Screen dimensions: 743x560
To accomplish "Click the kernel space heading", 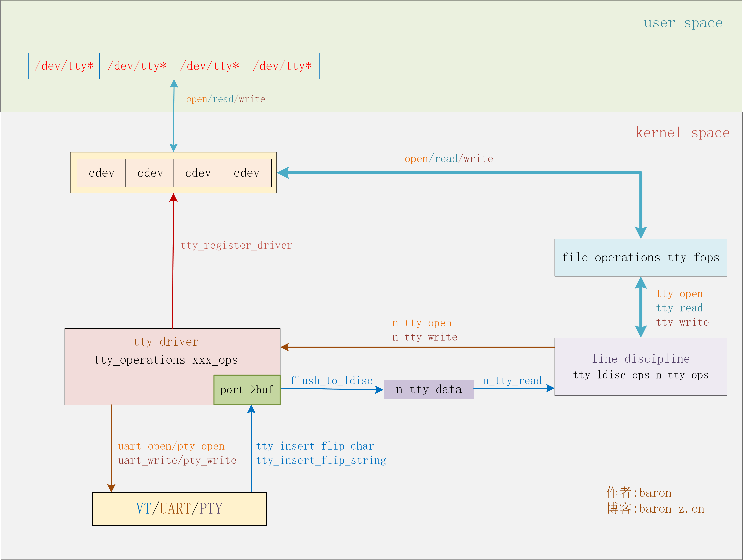I will [x=682, y=133].
